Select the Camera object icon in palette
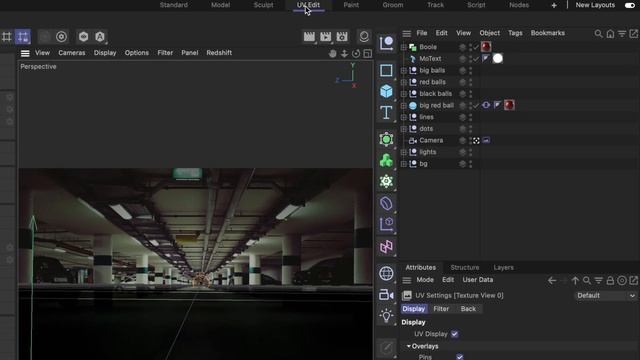 (386, 294)
